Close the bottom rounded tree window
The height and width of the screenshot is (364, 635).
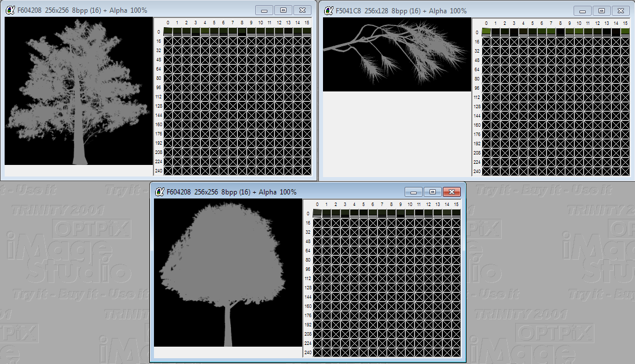[452, 192]
